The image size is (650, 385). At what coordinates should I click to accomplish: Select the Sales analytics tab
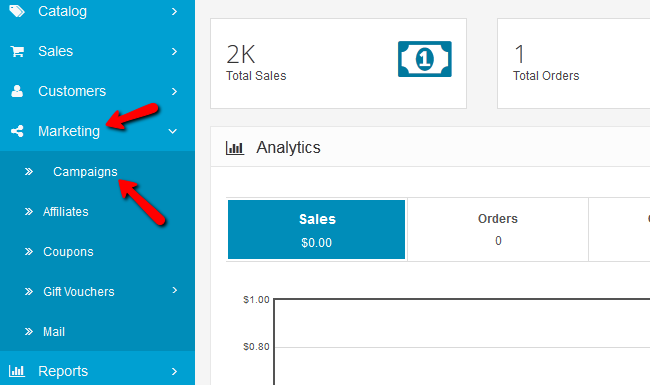(x=316, y=230)
